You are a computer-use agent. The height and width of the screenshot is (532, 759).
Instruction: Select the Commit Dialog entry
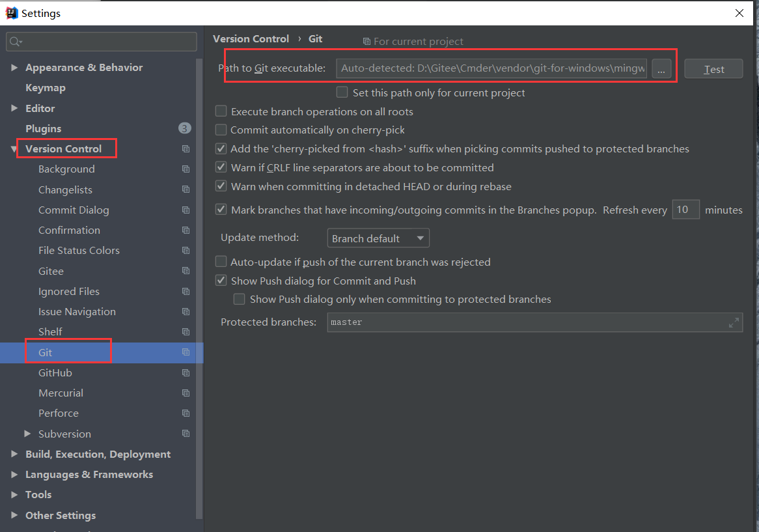pos(74,210)
